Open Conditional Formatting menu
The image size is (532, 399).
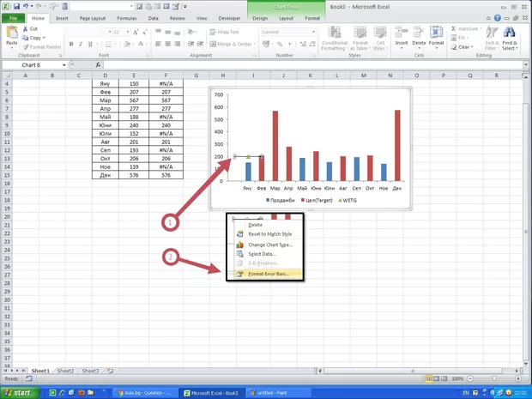pyautogui.click(x=335, y=39)
